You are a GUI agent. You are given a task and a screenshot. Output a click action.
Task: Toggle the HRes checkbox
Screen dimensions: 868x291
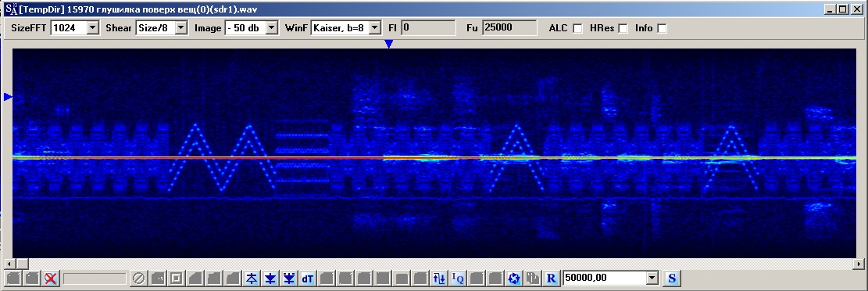click(623, 28)
